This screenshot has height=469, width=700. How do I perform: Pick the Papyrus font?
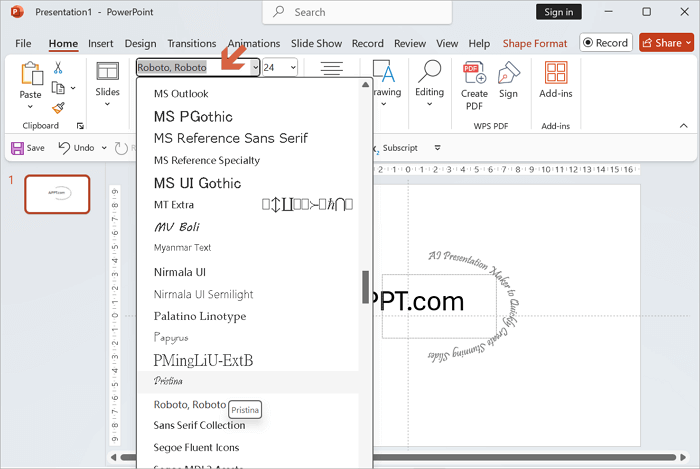pos(248,338)
